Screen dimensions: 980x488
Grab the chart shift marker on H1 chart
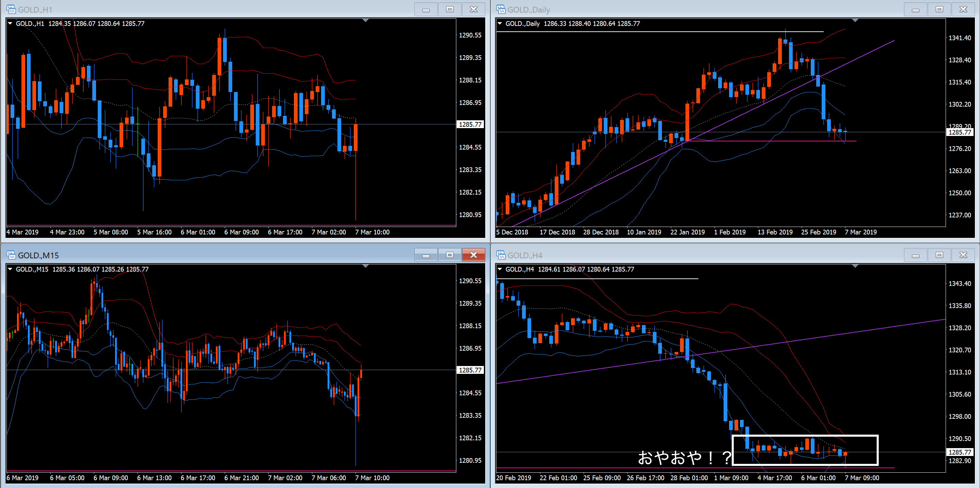[366, 20]
